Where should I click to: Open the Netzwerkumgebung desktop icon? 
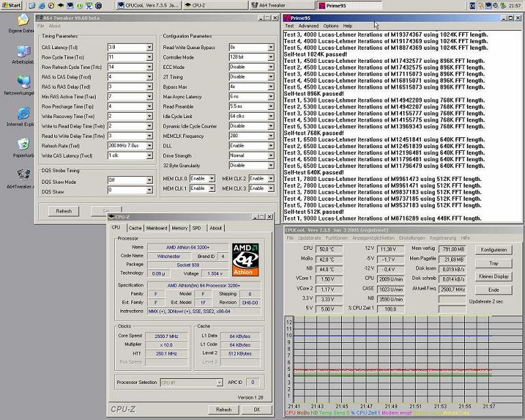pyautogui.click(x=23, y=82)
